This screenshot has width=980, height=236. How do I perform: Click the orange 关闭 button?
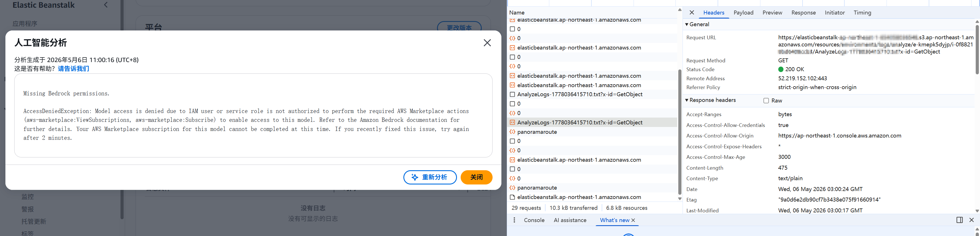point(476,177)
